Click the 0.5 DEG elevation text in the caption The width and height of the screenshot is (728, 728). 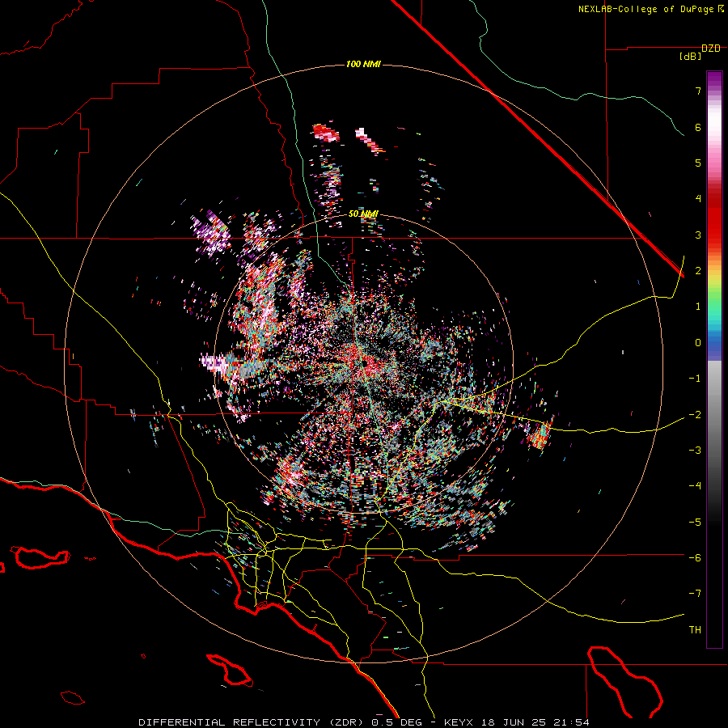pyautogui.click(x=396, y=722)
